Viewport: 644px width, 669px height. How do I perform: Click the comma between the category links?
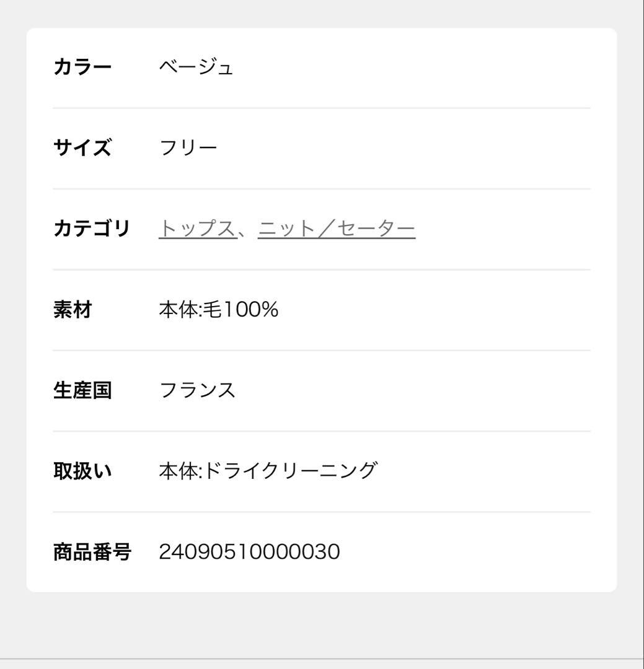tap(247, 232)
